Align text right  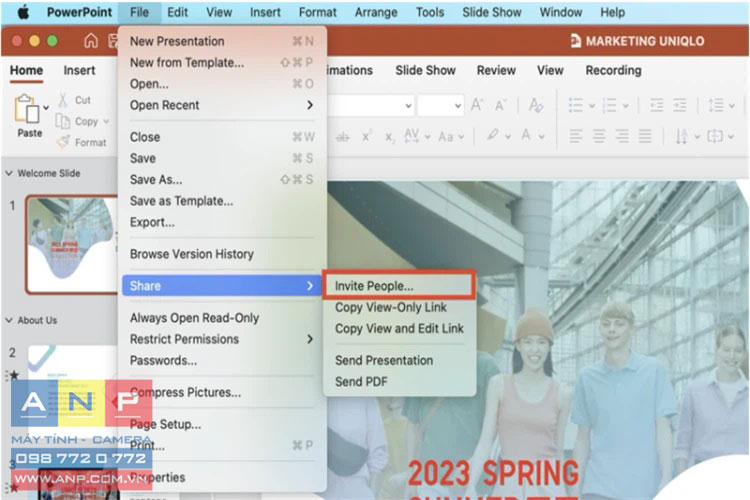(622, 136)
